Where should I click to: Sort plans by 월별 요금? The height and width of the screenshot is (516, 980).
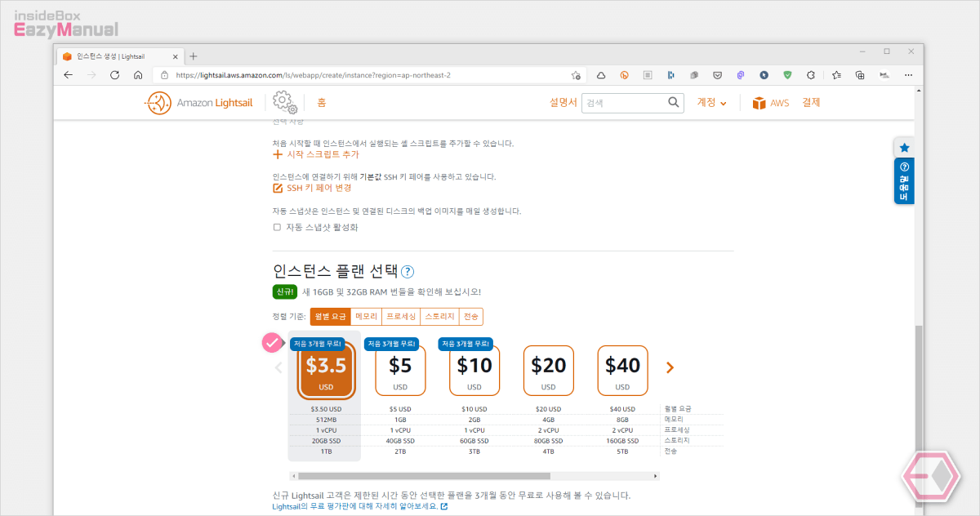click(331, 317)
